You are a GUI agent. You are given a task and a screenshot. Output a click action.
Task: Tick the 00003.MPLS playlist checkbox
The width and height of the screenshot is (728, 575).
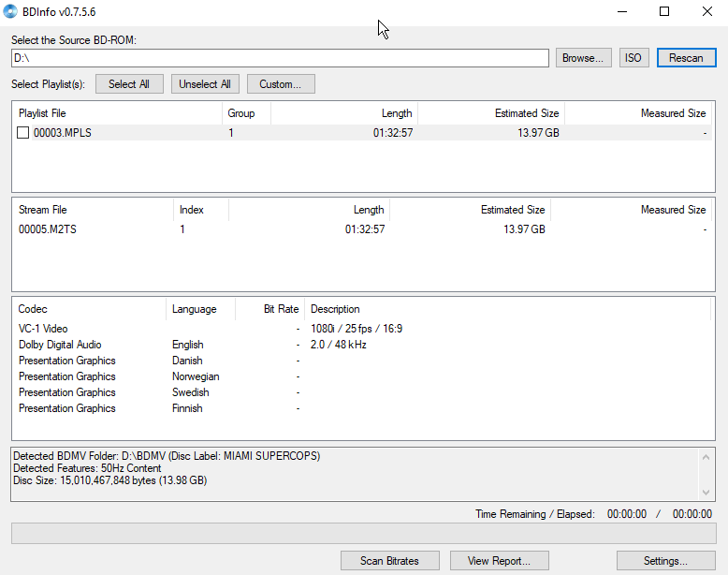pyautogui.click(x=22, y=132)
